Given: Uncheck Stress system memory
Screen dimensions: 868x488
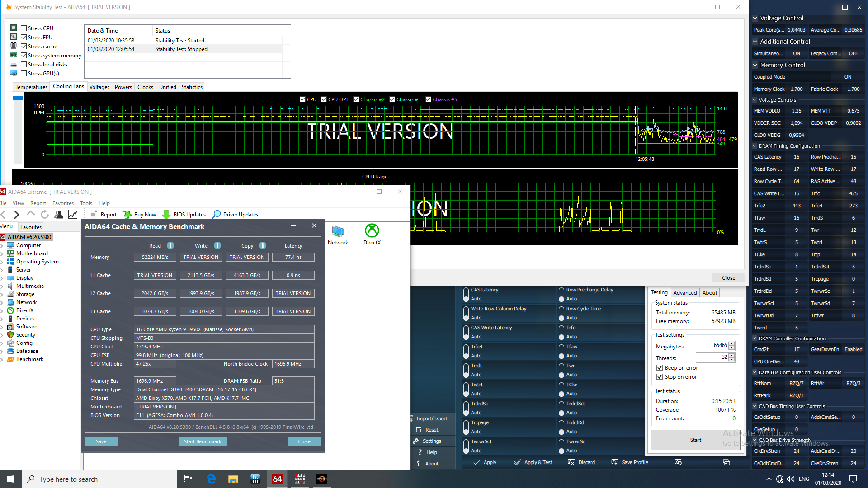Looking at the screenshot, I should [24, 56].
